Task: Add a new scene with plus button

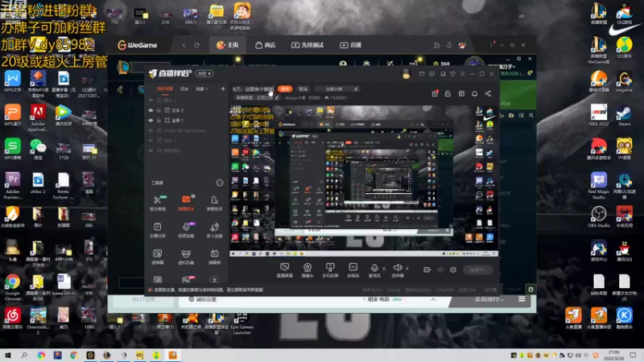Action: [x=223, y=88]
